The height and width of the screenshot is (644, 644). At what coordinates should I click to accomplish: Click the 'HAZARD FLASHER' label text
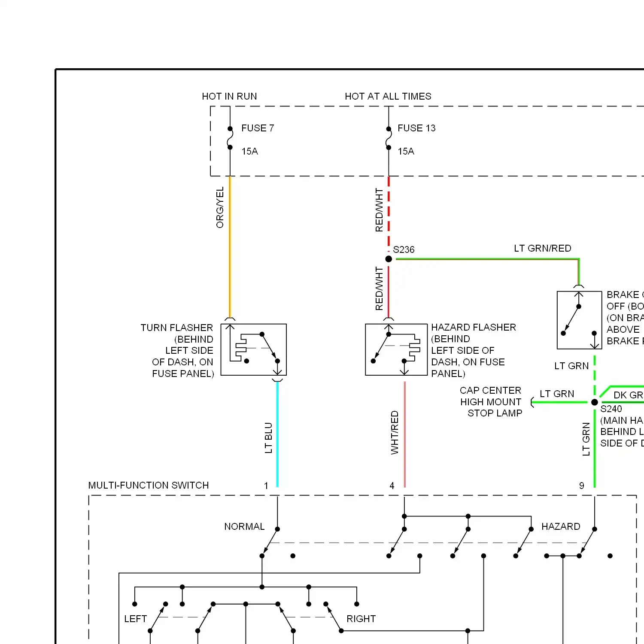click(x=474, y=327)
